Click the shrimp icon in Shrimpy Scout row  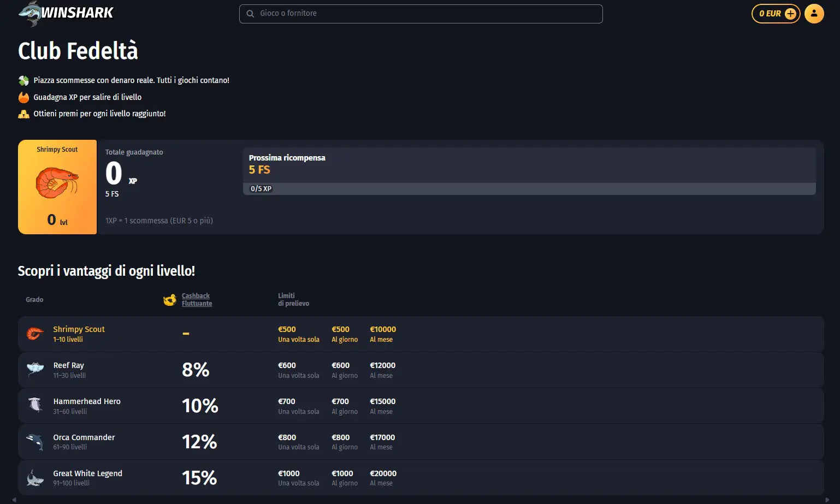(x=35, y=334)
